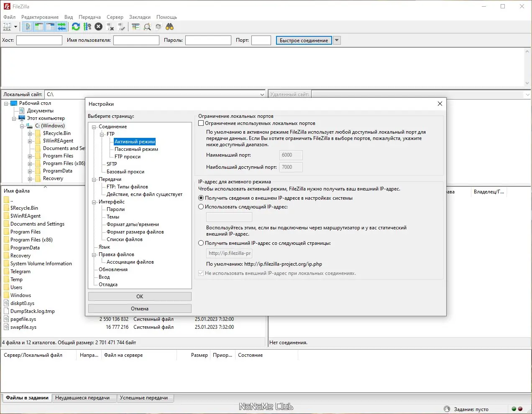Open the Site Manager icon
The width and height of the screenshot is (532, 414).
pos(7,27)
